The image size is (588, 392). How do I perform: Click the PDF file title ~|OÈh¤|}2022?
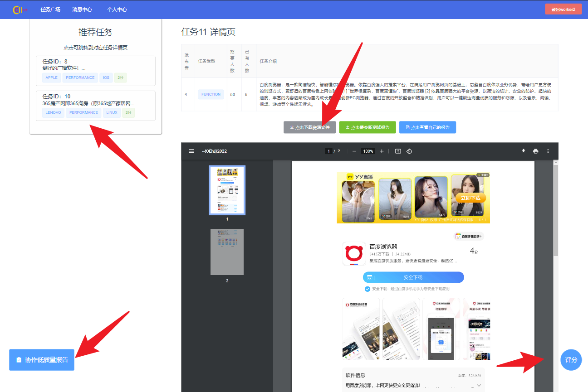pyautogui.click(x=214, y=151)
